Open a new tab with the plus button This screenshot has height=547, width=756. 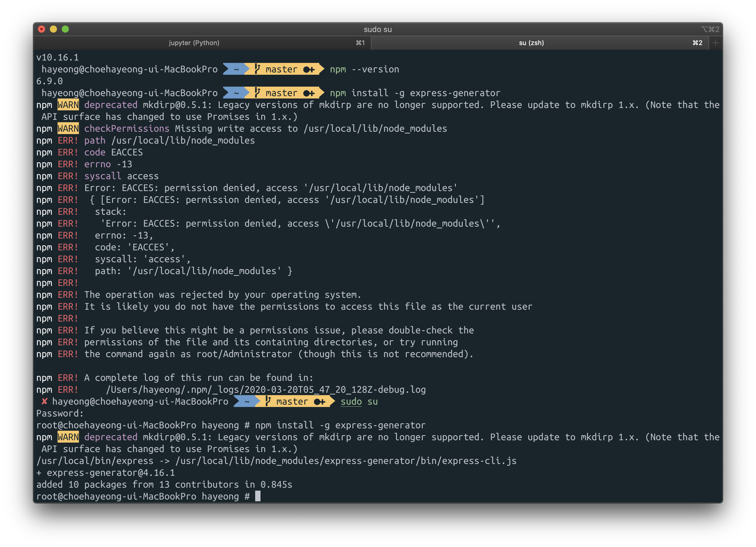[715, 43]
